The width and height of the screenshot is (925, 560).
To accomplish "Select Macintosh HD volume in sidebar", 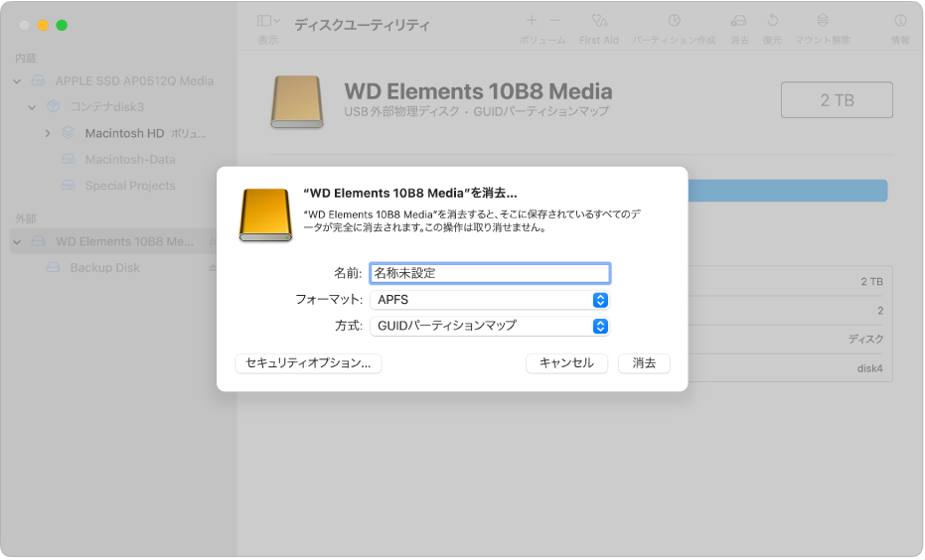I will [x=124, y=134].
